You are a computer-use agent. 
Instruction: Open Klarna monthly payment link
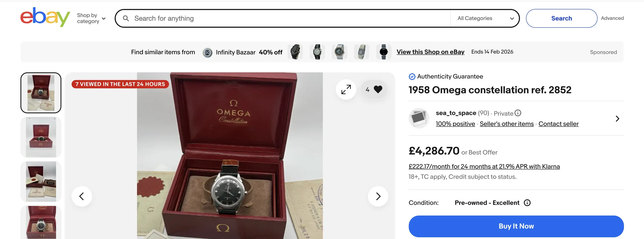pyautogui.click(x=484, y=166)
